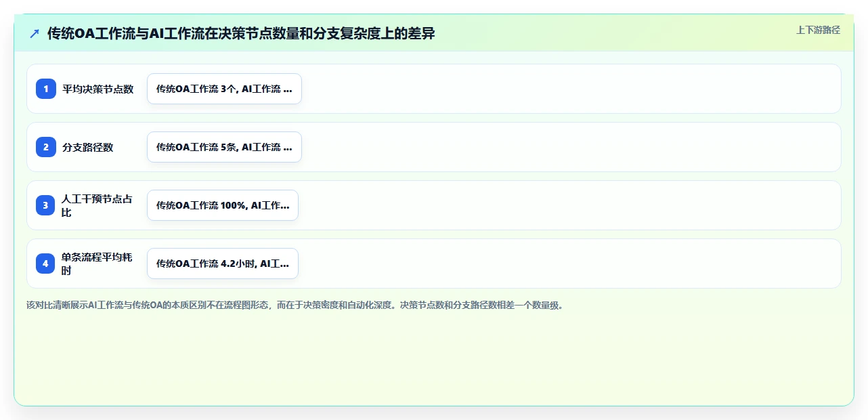Open the chip 传统OA工作流 100%

click(223, 205)
